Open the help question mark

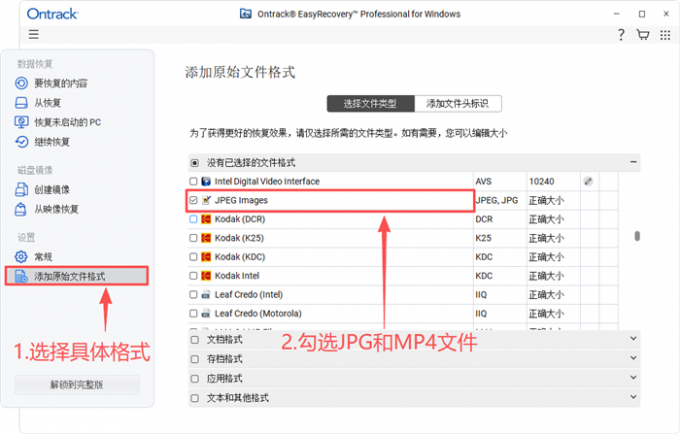click(x=621, y=35)
